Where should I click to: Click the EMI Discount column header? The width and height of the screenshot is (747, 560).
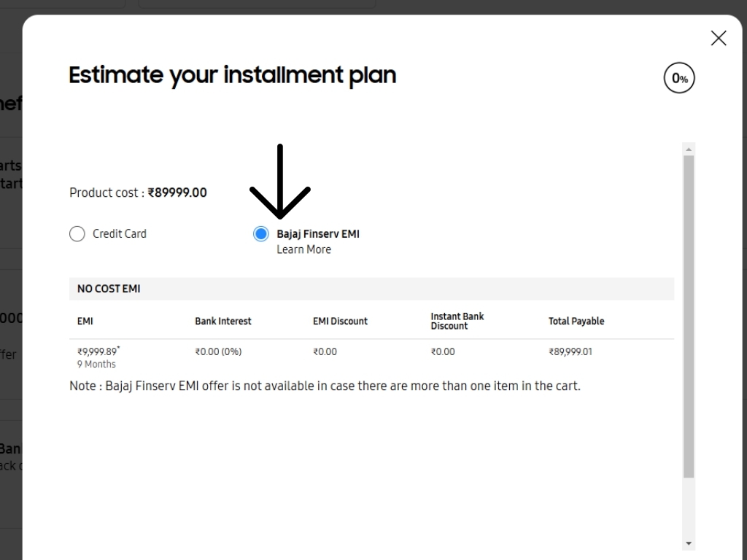(x=340, y=321)
